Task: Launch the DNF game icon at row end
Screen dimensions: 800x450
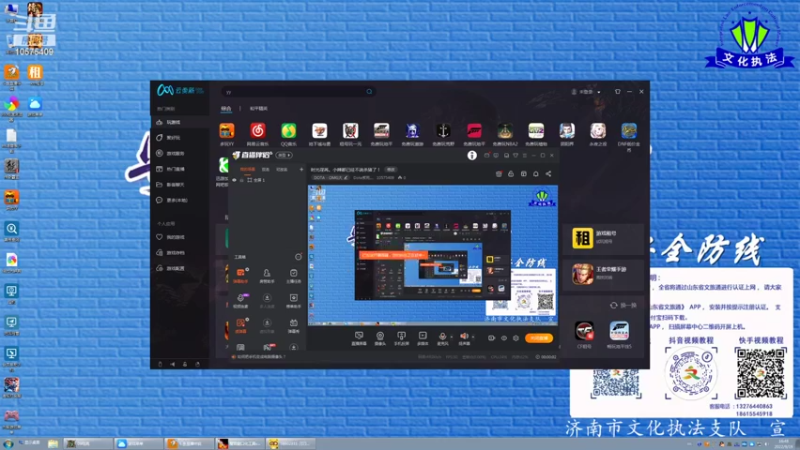Action: [629, 131]
